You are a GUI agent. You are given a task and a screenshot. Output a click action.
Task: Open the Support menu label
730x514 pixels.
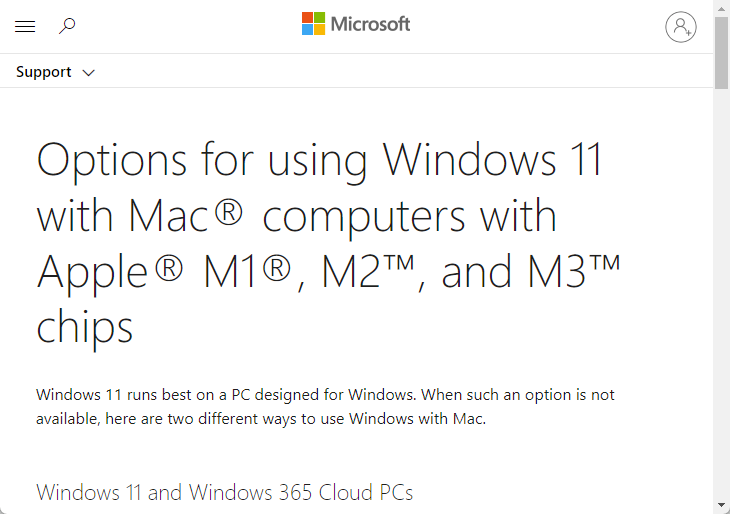click(44, 72)
